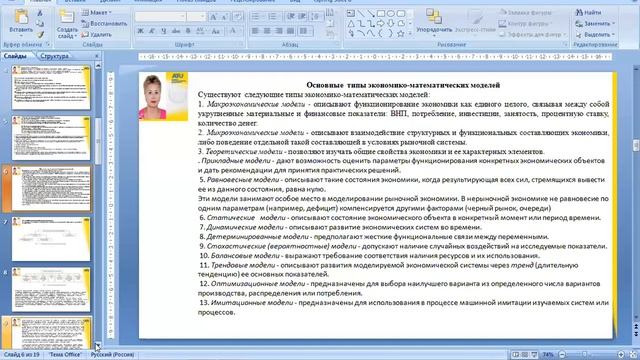Open the Буфер обмена dialog launcher

(x=48, y=44)
